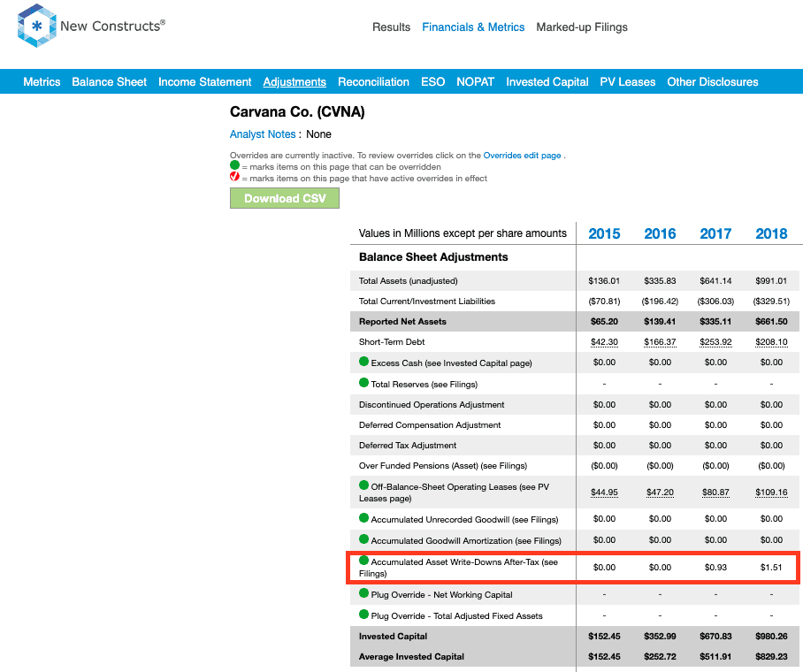Go to the Income Statement page

tap(205, 82)
